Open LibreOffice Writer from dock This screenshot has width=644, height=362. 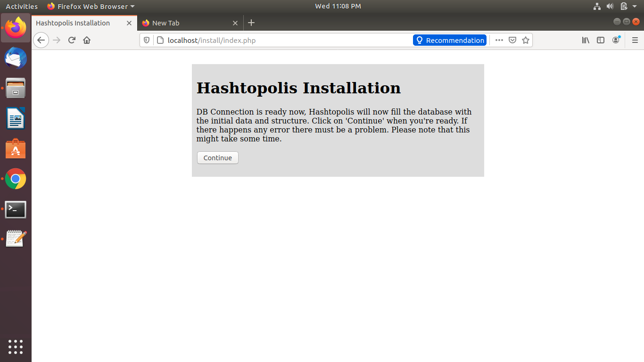click(16, 118)
